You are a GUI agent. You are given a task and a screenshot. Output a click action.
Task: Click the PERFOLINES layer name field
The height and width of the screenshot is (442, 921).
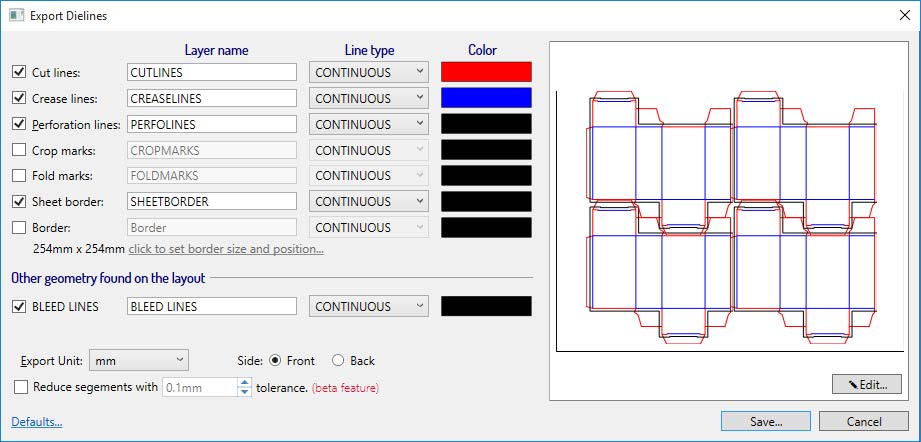coord(212,124)
